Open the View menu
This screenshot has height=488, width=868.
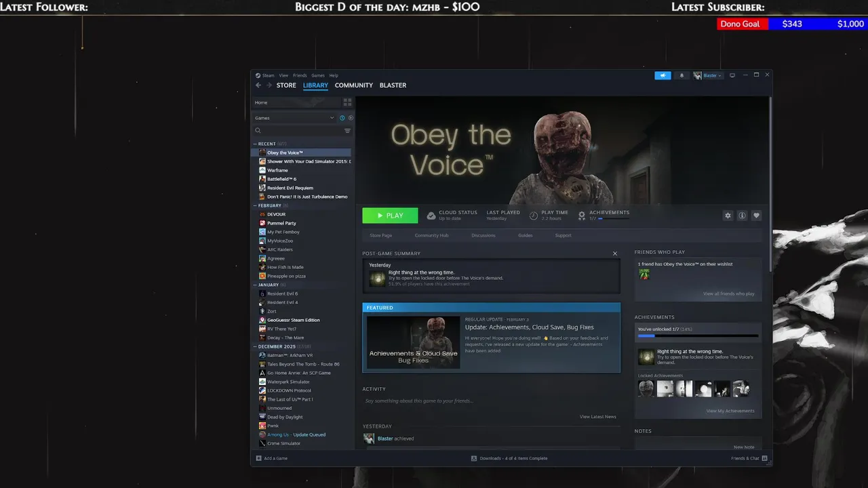coord(283,75)
